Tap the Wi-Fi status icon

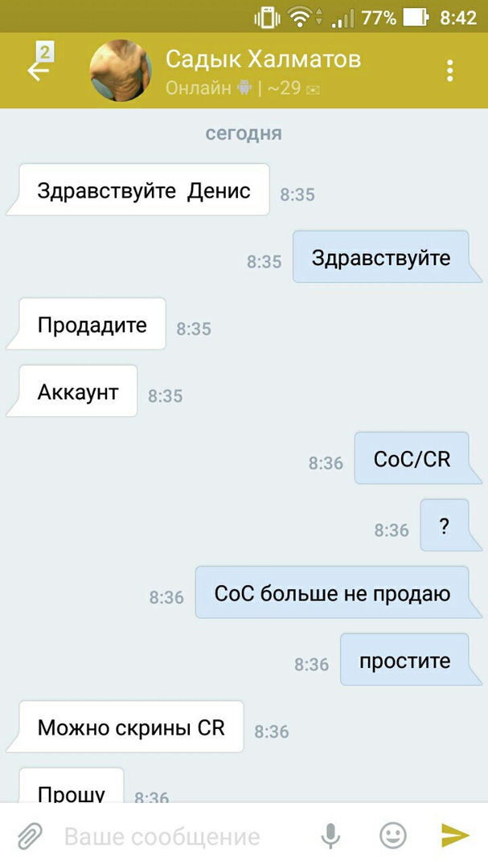point(300,18)
